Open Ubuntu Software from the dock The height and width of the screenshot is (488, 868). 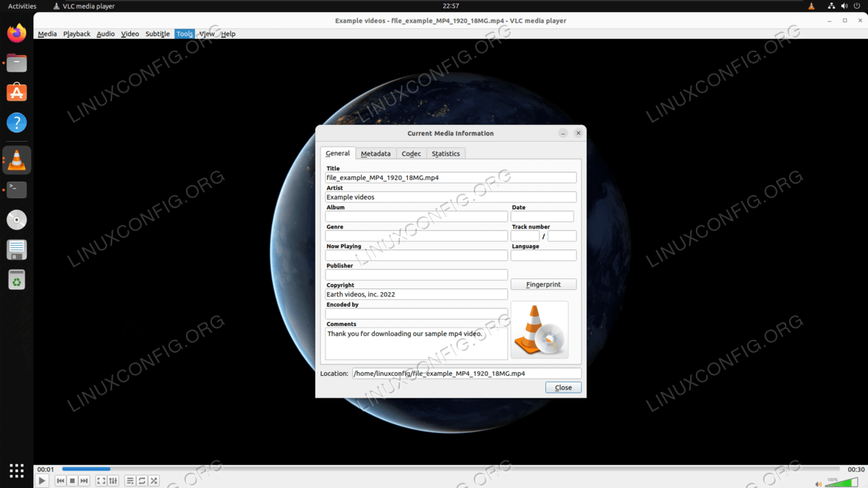pos(17,93)
